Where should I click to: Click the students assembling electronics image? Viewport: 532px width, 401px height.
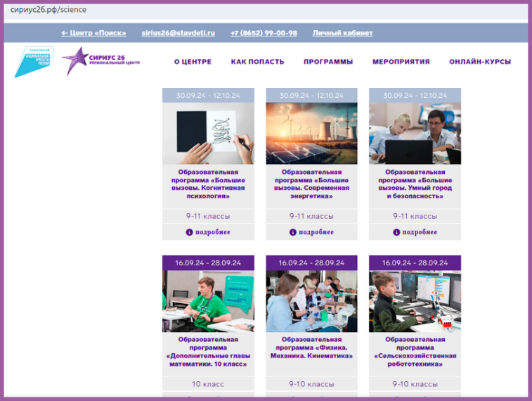coord(311,301)
